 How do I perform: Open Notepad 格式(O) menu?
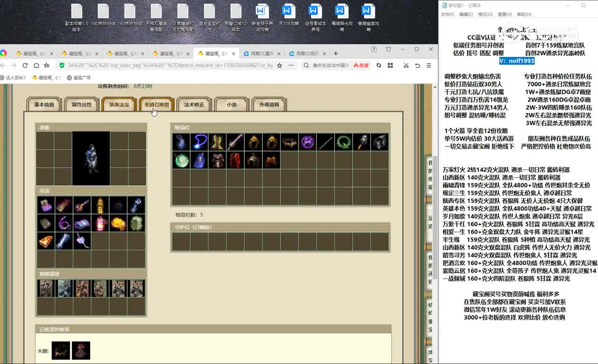coord(485,14)
